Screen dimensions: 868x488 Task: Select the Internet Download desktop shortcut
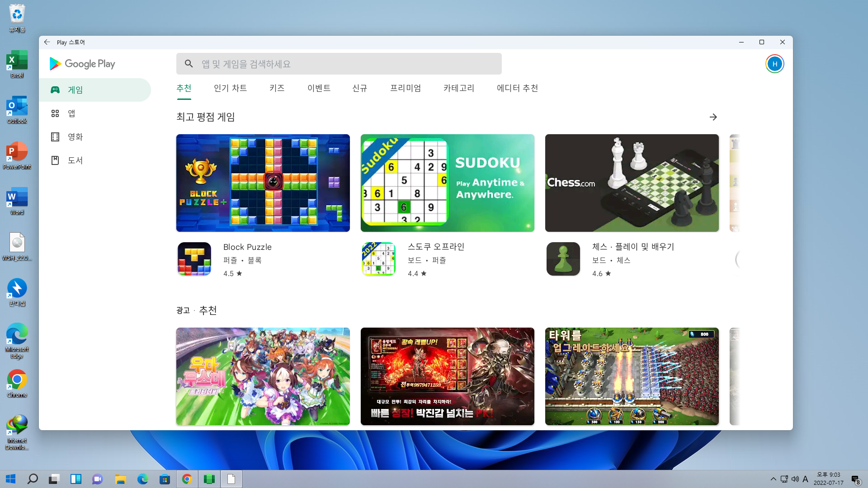(x=17, y=432)
